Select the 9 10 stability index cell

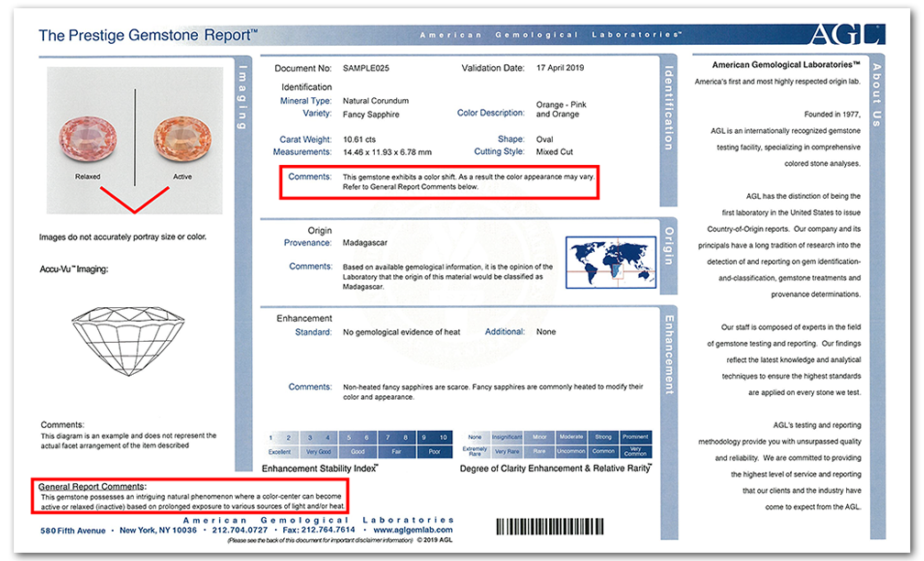[x=434, y=437]
